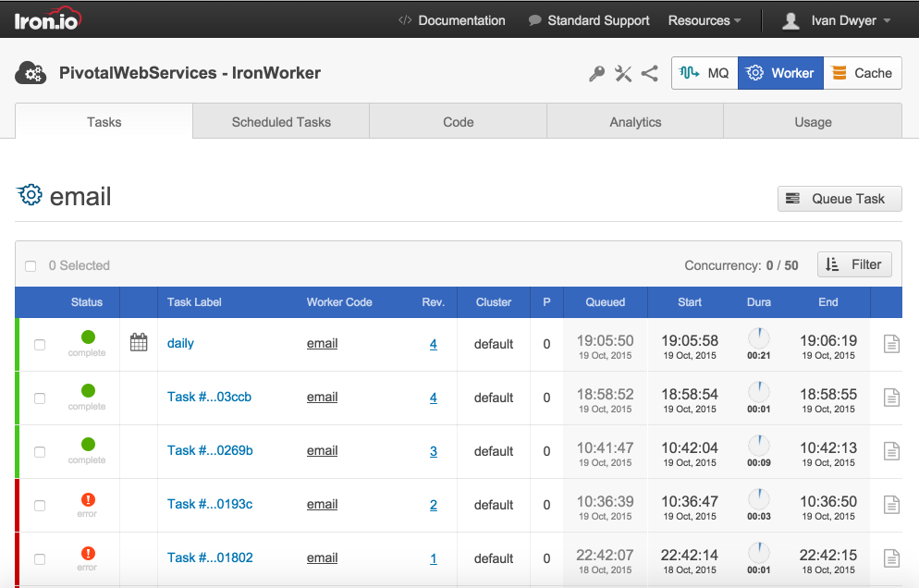Open the Filter options
Screen dimensions: 919x588
(854, 264)
